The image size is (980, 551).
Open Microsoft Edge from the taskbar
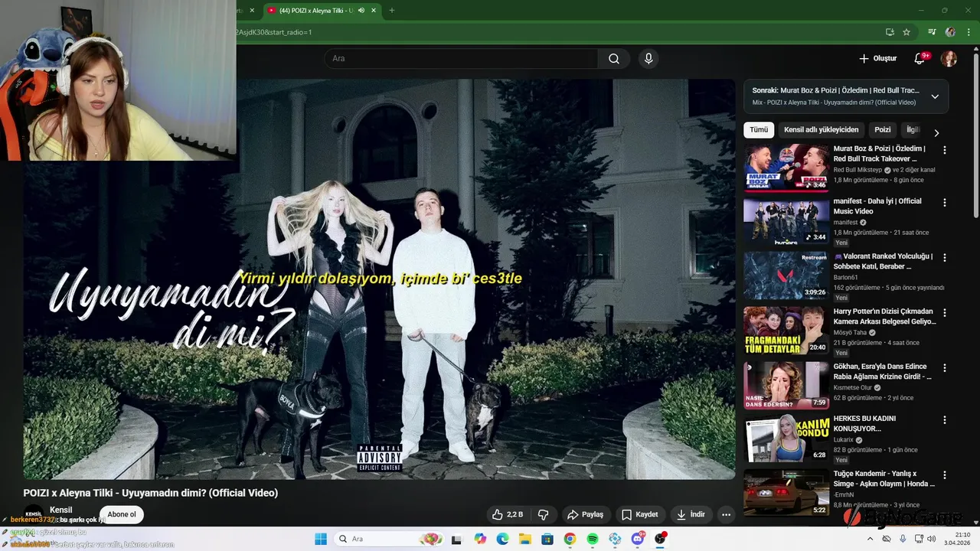point(503,539)
